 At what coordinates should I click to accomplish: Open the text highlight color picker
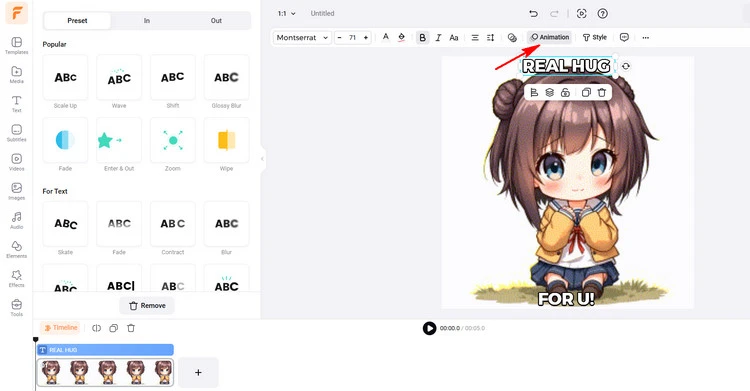click(x=402, y=37)
